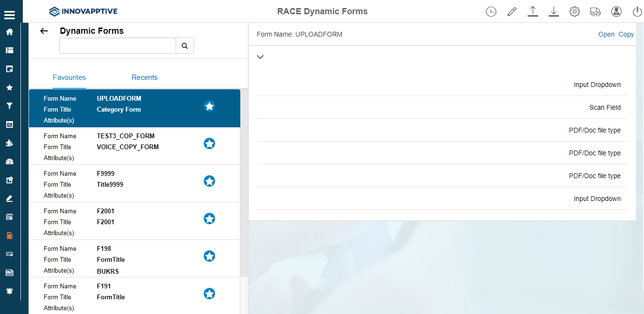Open the hamburger menu in the sidebar

click(9, 15)
